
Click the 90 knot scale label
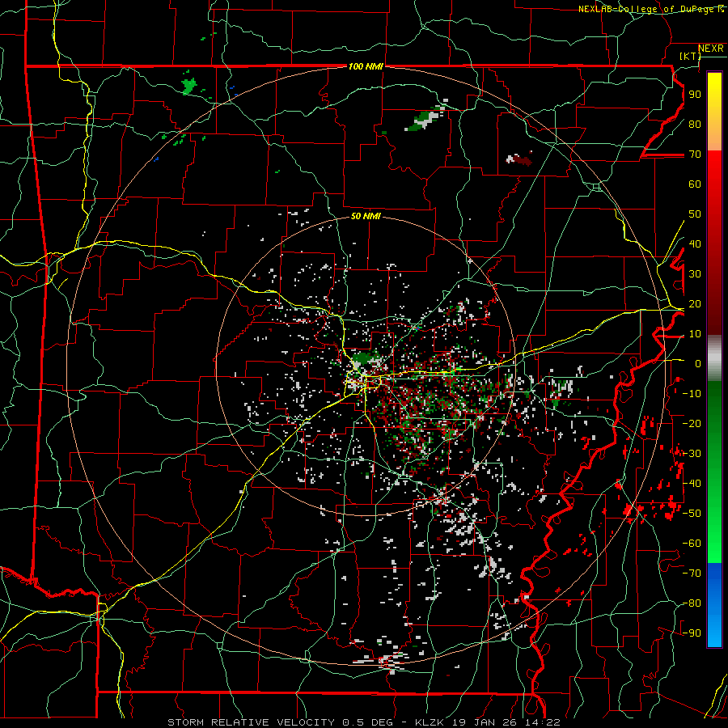[x=695, y=95]
